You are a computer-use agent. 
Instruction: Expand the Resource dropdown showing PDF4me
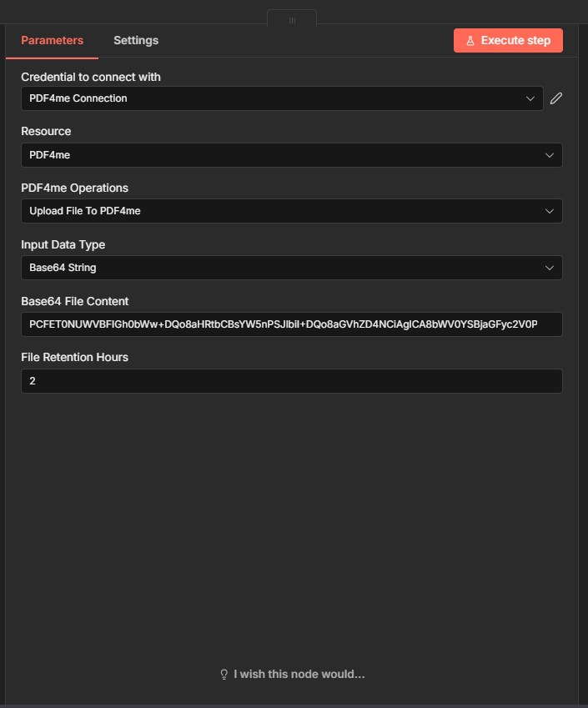[284, 155]
